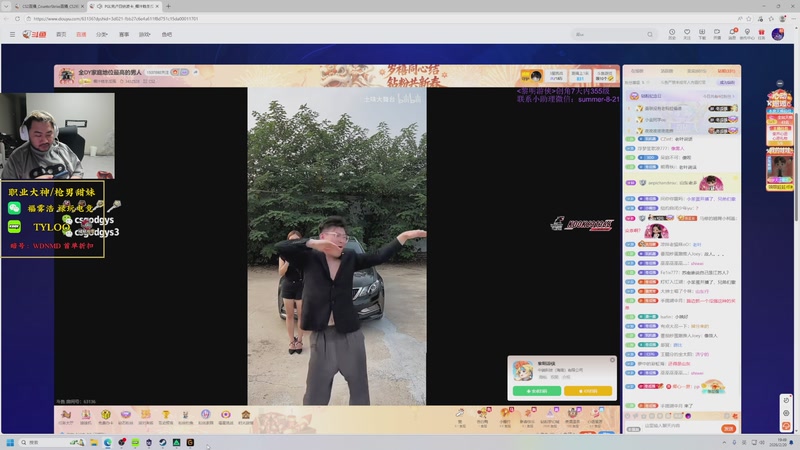This screenshot has height=450, width=800.
Task: Open browser settings ellipsis menu
Action: (793, 19)
